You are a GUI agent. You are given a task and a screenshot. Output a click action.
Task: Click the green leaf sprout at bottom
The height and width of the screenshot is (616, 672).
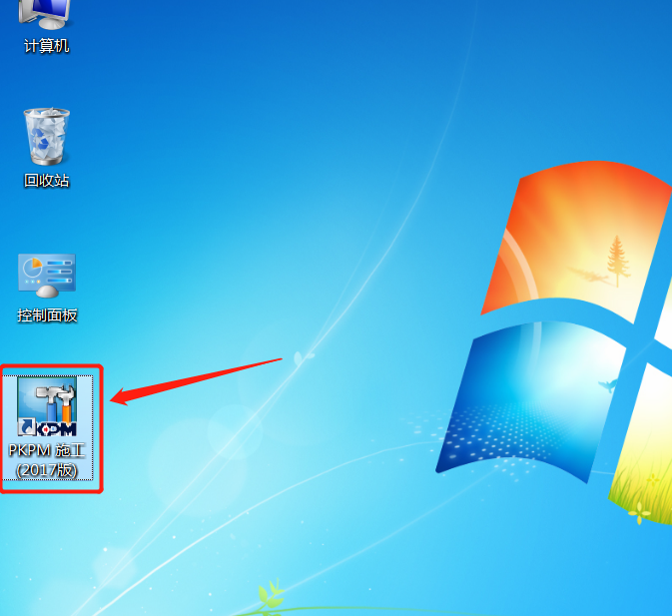click(x=270, y=594)
